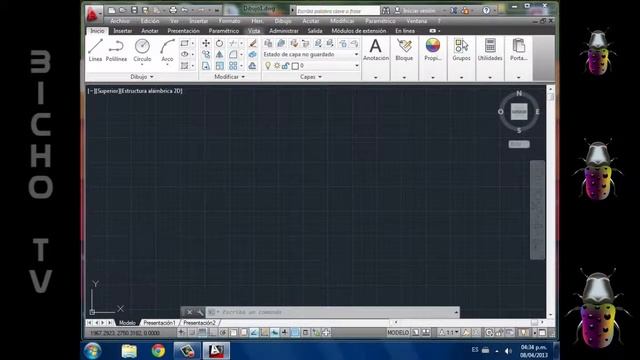Expand the Capas panel arrow
The height and width of the screenshot is (360, 640).
(320, 77)
